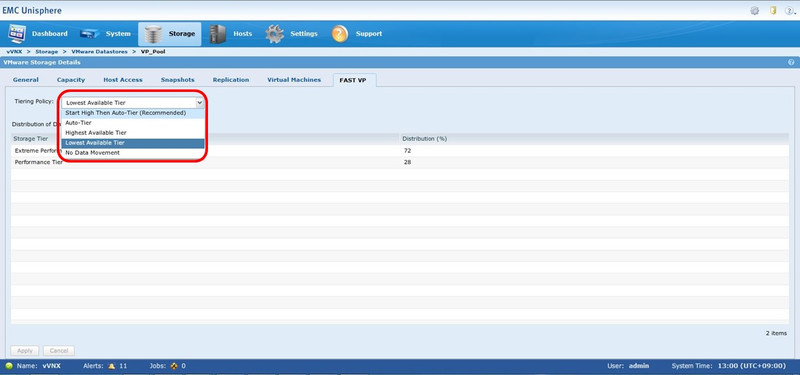Open the Replication tab

click(x=231, y=80)
